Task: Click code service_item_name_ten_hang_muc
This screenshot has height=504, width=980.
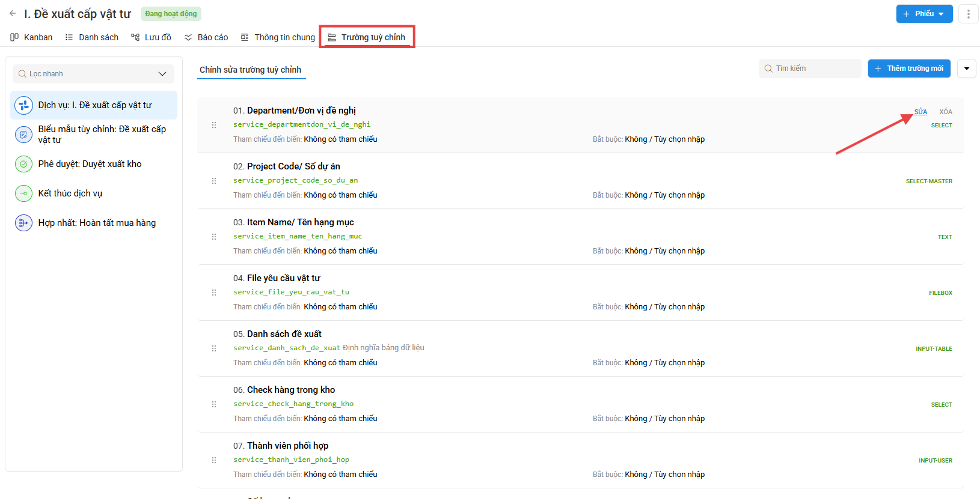Action: pyautogui.click(x=298, y=236)
